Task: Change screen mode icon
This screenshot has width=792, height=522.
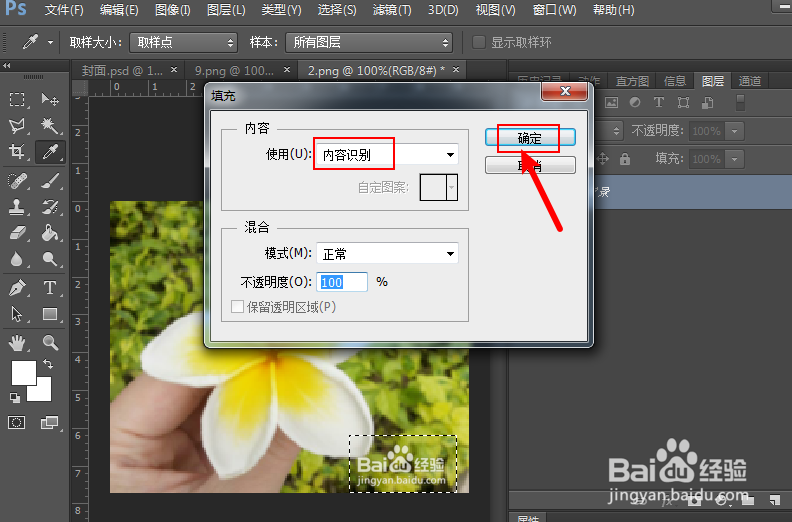Action: [49, 422]
